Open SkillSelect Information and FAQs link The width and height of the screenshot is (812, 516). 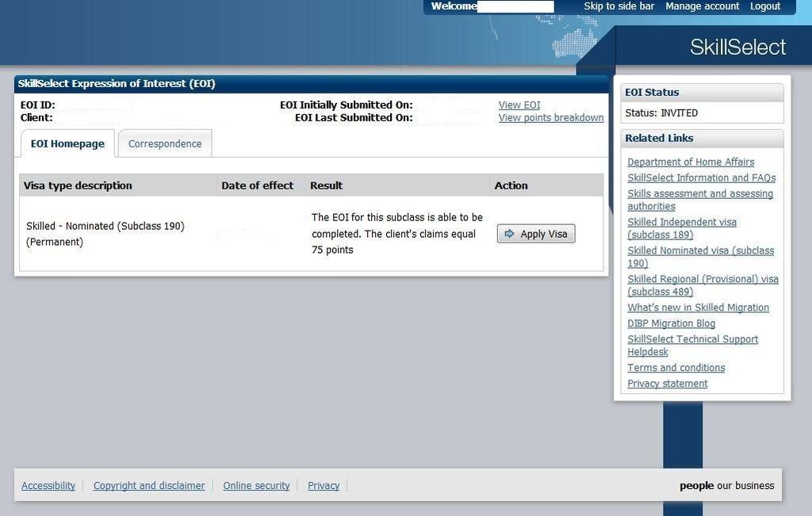coord(702,178)
